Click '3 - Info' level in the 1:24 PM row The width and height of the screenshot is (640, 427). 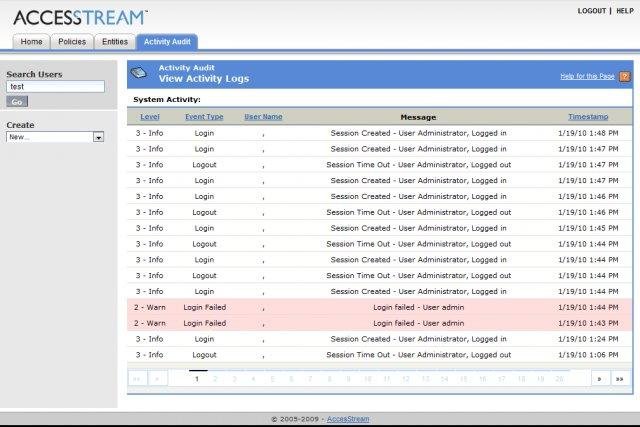tap(150, 339)
